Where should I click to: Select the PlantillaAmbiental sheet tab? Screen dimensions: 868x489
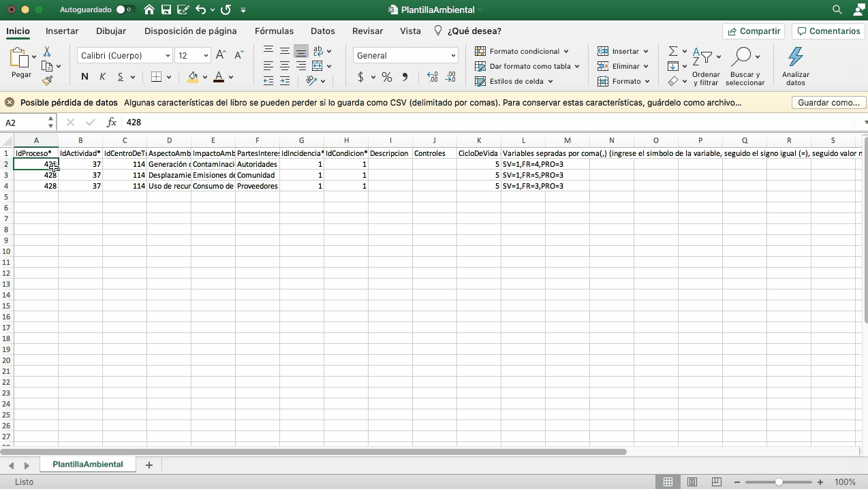tap(88, 464)
